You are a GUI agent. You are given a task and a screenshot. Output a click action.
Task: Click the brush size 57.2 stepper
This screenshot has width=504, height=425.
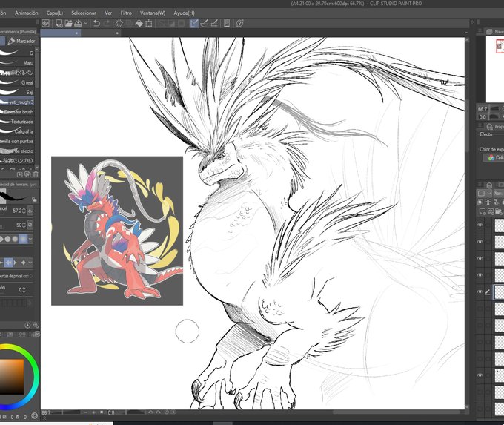click(24, 211)
